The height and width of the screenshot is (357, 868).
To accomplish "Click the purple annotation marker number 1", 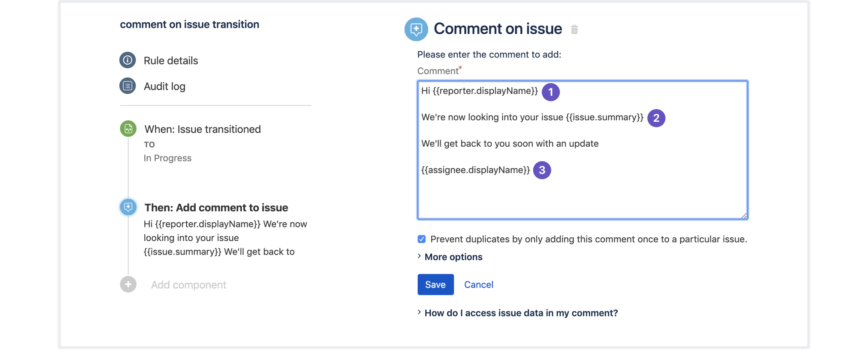I will point(550,92).
